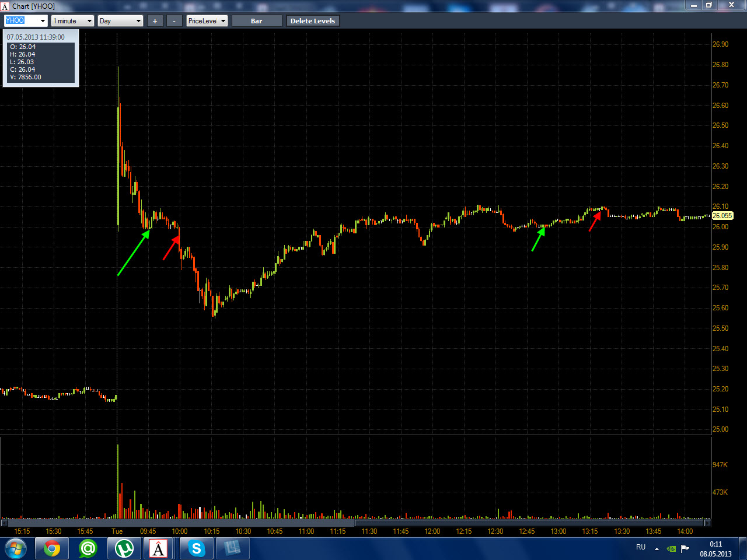Click the minus zoom button in toolbar
747x560 pixels.
(174, 21)
